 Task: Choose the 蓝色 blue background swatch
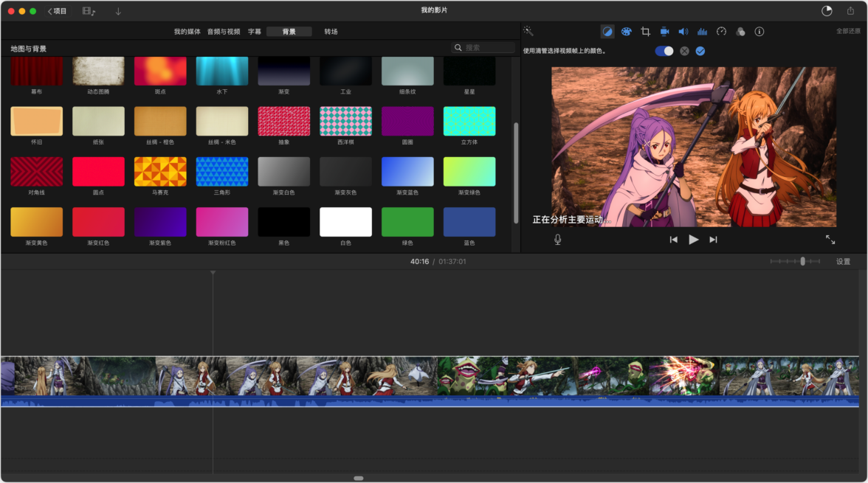click(x=469, y=222)
